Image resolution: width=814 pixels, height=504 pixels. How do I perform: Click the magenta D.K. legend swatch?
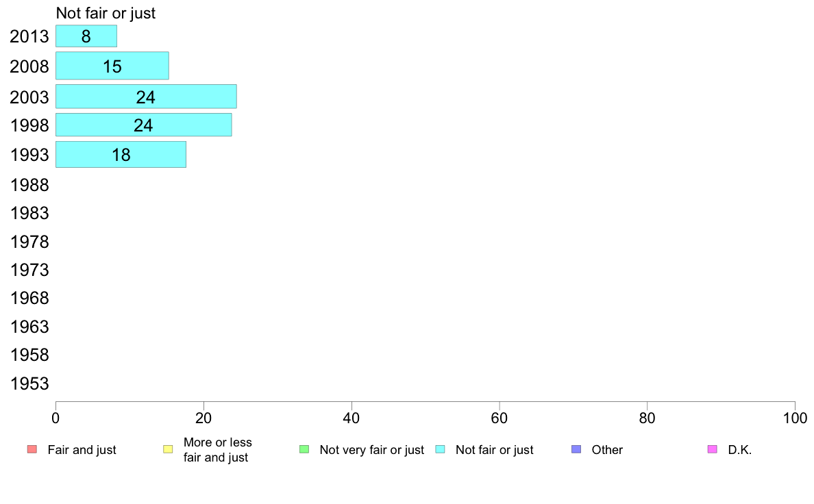pos(713,449)
